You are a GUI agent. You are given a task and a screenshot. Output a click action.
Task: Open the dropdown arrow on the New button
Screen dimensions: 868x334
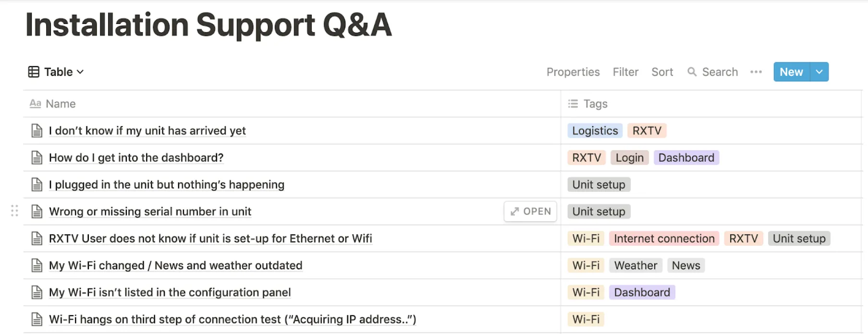(x=819, y=72)
